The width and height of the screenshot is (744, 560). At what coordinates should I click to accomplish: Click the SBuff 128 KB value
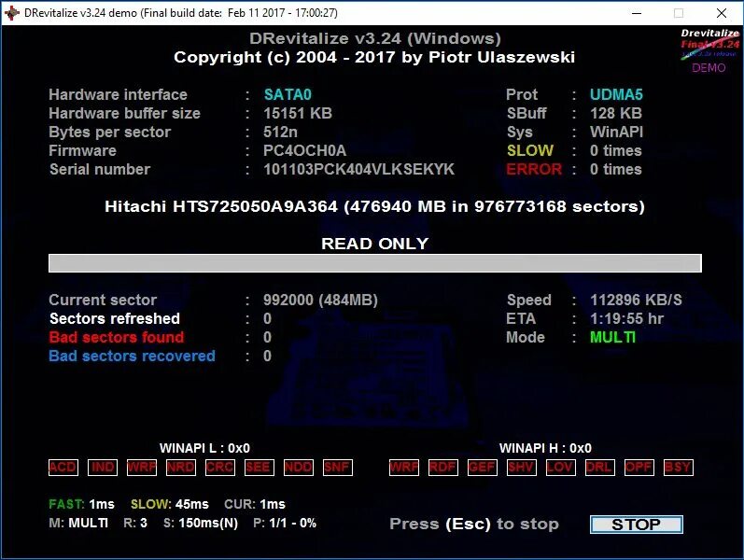click(x=616, y=114)
